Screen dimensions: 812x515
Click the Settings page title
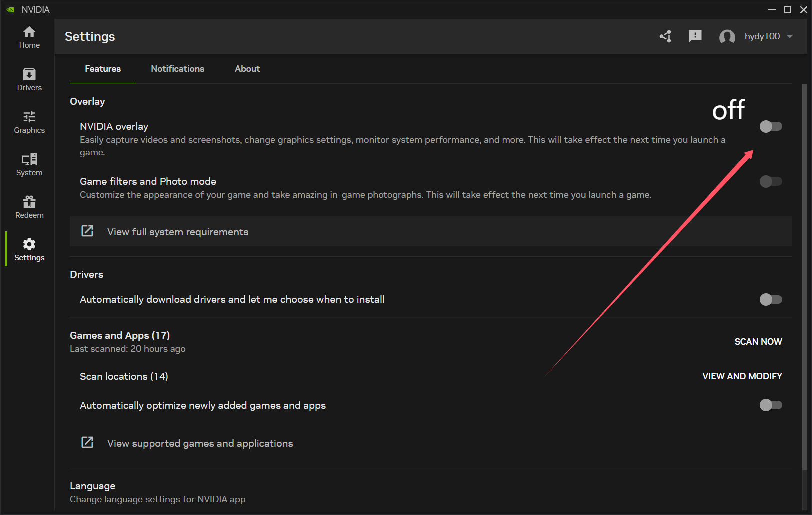coord(90,36)
